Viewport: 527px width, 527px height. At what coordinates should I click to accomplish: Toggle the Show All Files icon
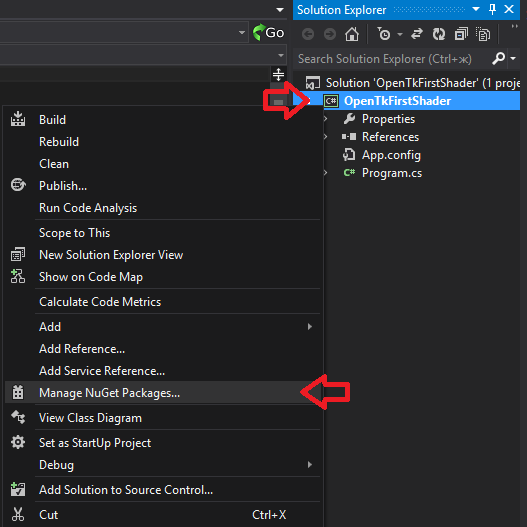click(x=483, y=34)
